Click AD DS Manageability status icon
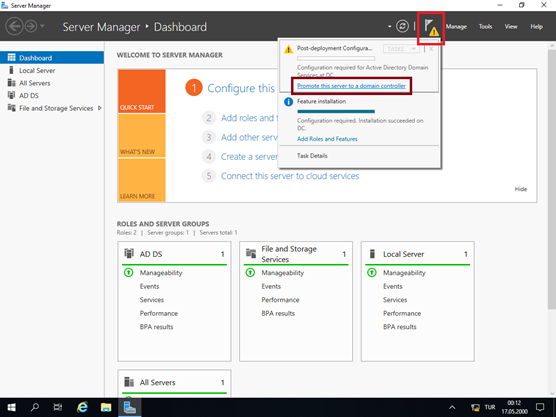This screenshot has width=556, height=417. pos(128,273)
